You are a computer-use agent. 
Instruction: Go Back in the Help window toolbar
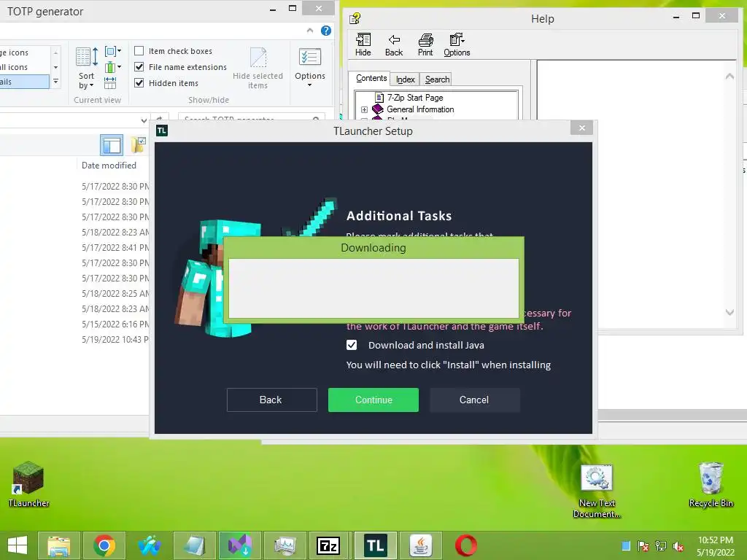[x=393, y=44]
